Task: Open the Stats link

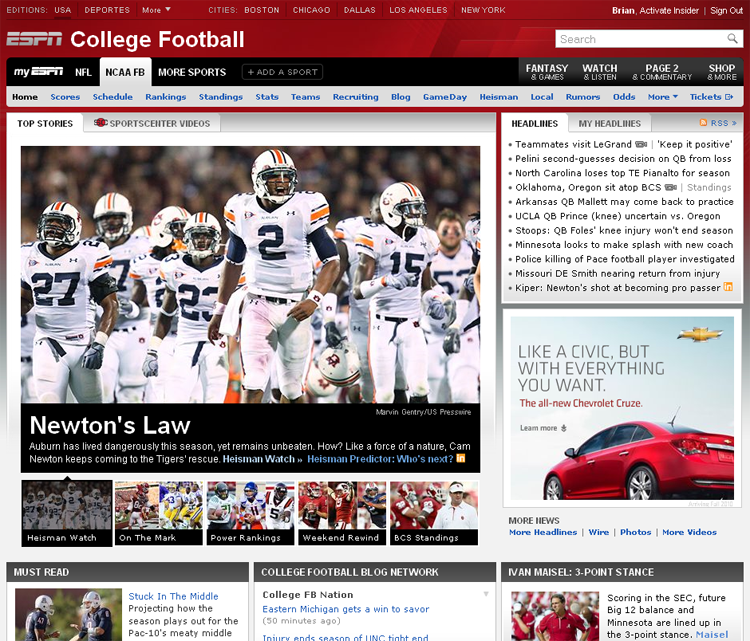Action: 267,97
